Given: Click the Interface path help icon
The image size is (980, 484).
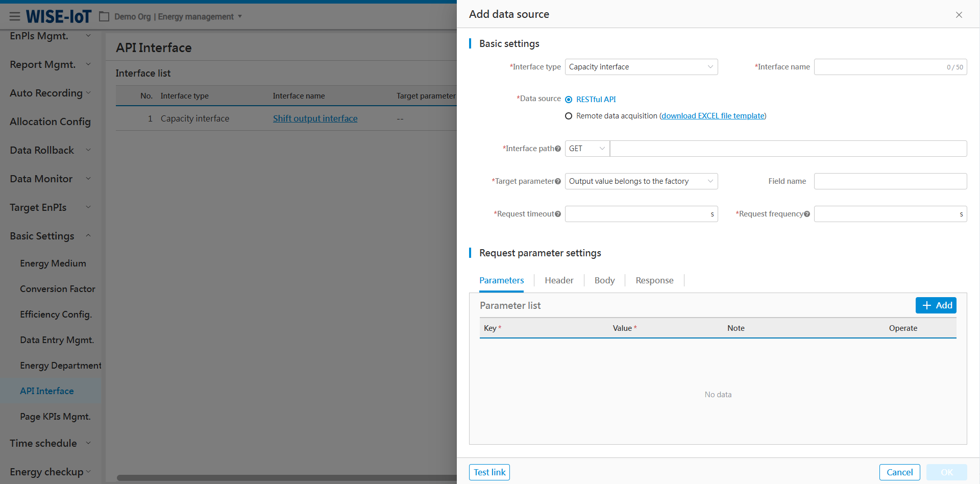Looking at the screenshot, I should tap(558, 149).
